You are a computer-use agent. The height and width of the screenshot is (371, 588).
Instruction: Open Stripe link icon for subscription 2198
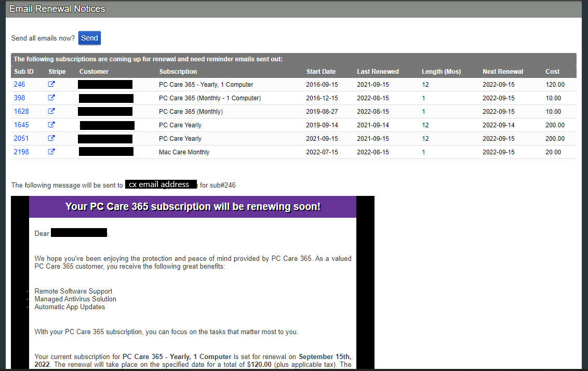pyautogui.click(x=51, y=152)
